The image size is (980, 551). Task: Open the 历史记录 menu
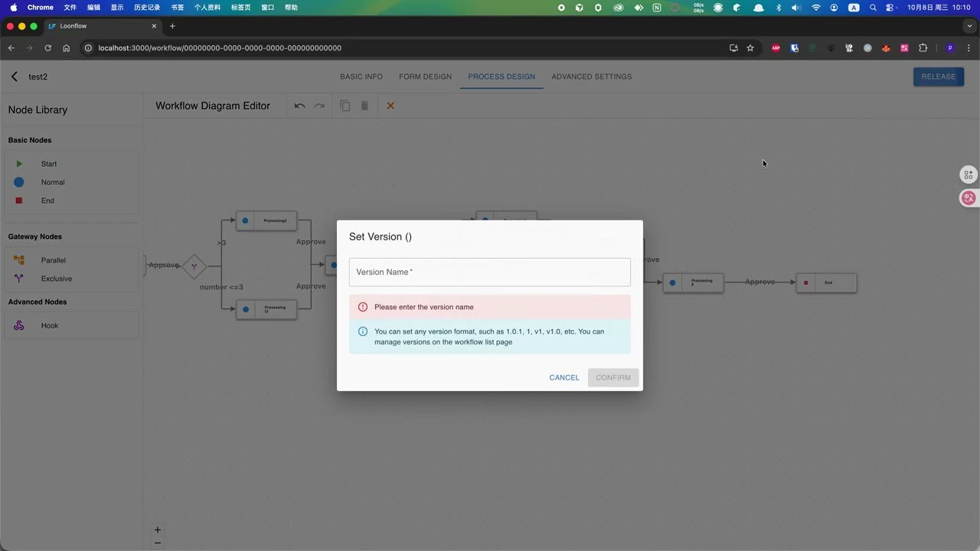pos(147,7)
